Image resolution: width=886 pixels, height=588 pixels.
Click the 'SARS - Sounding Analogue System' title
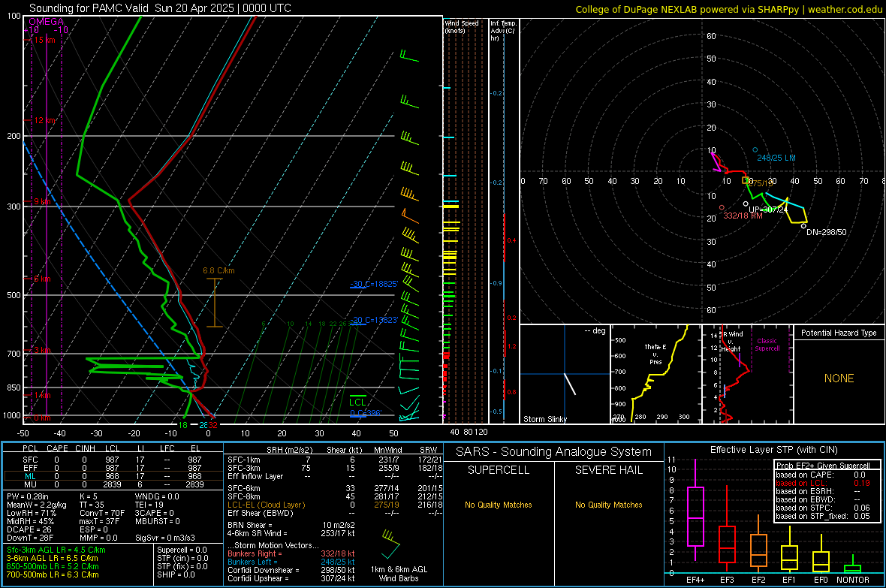[554, 452]
